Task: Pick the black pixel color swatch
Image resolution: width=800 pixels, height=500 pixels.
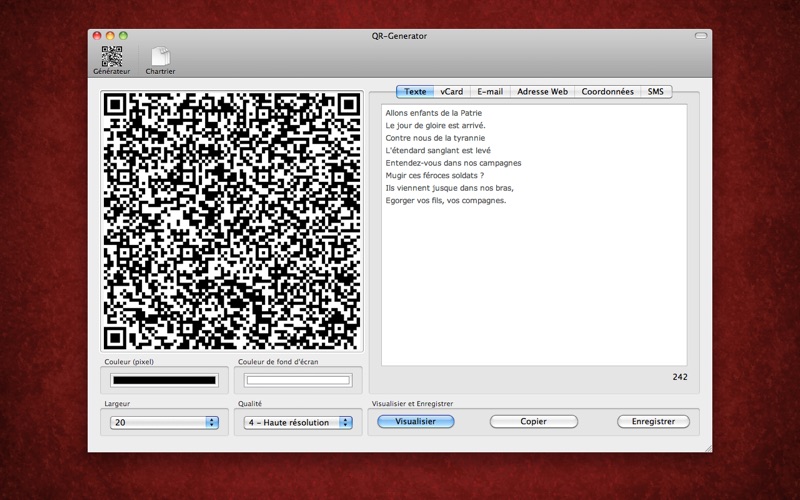Action: [x=164, y=380]
